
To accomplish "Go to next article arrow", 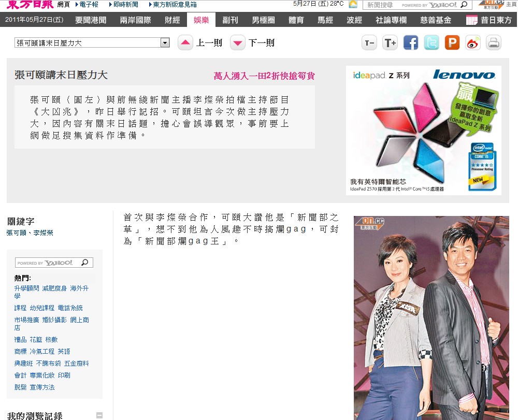I will coord(238,42).
